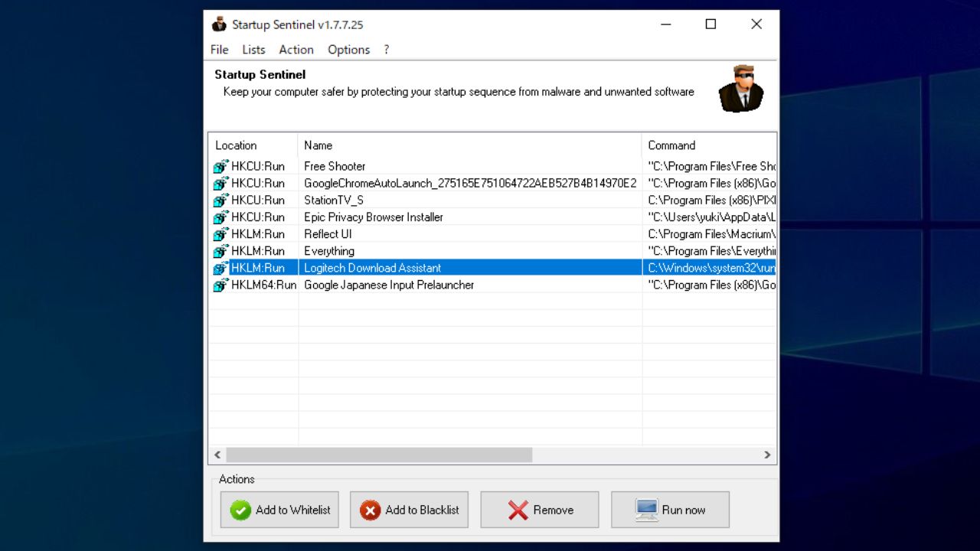
Task: Select Epic Privacy Browser Installer entry name
Action: point(374,217)
